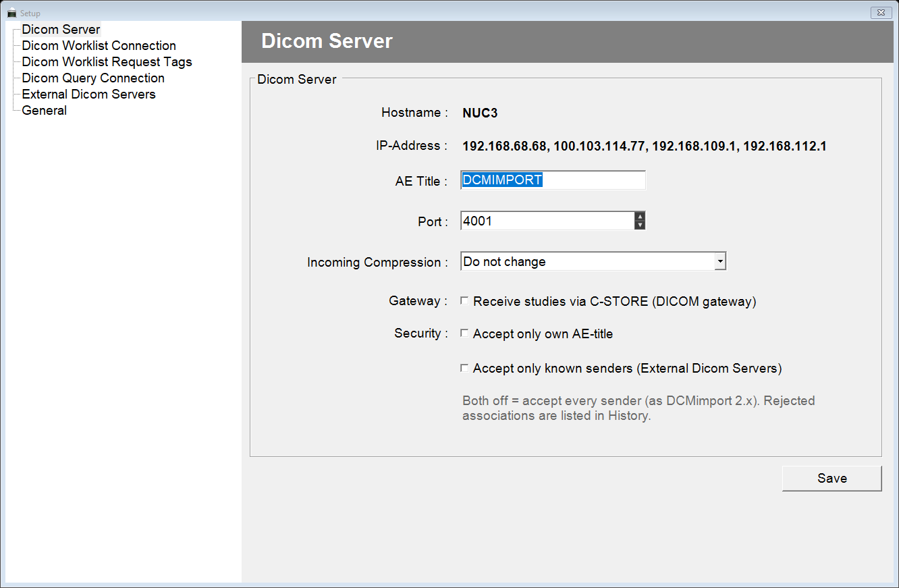Click the Dicom Server page heading
The width and height of the screenshot is (899, 588).
click(x=327, y=41)
